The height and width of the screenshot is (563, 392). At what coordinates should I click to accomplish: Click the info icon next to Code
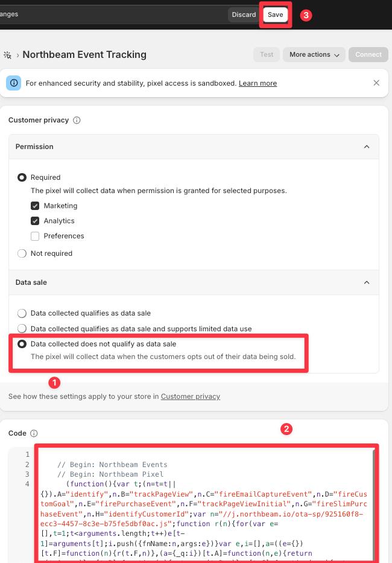coord(34,433)
